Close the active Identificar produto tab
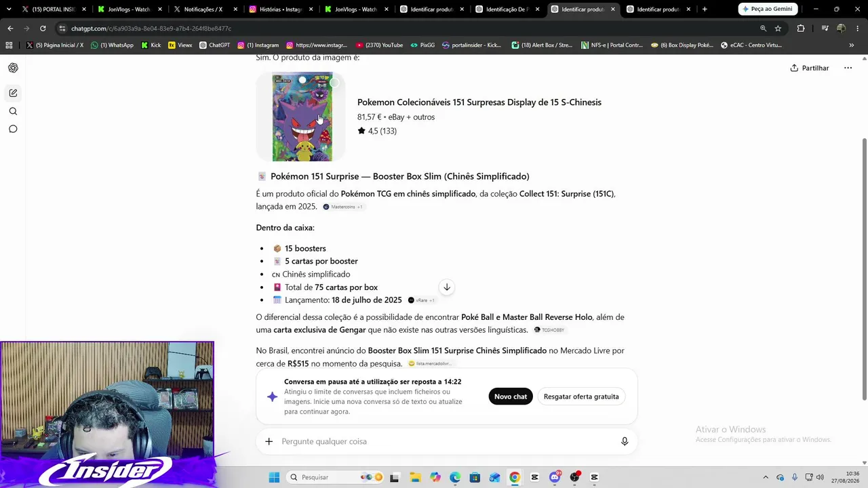 point(612,9)
